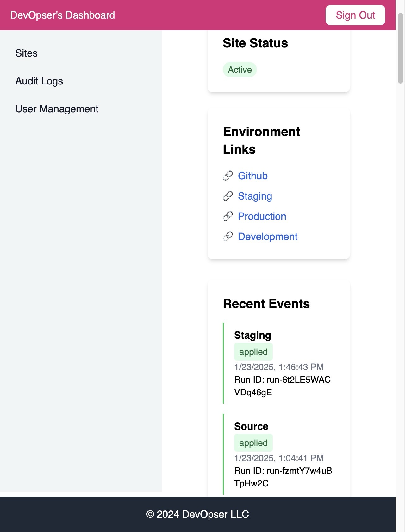Click the Environment Links heading
The image size is (405, 532).
coord(261,140)
